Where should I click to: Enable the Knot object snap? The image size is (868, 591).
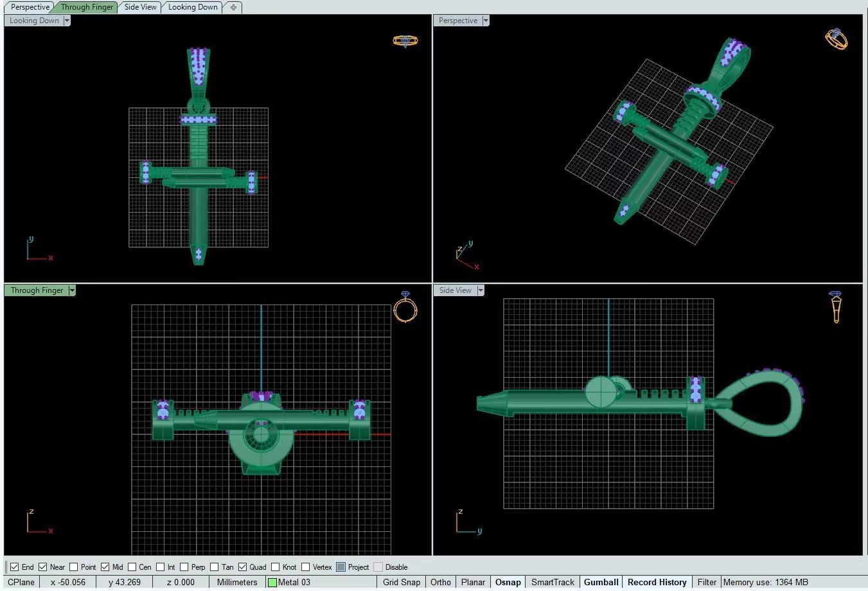coord(276,567)
